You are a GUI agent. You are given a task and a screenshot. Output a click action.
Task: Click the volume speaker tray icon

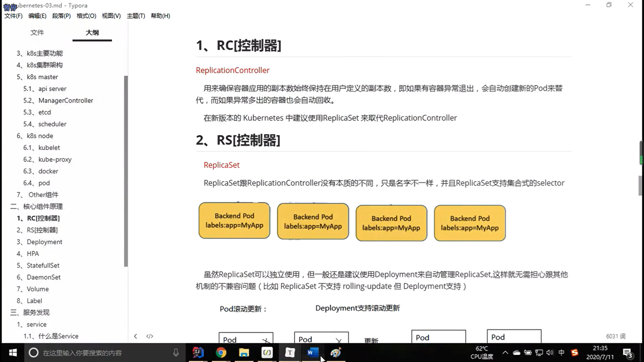[550, 353]
